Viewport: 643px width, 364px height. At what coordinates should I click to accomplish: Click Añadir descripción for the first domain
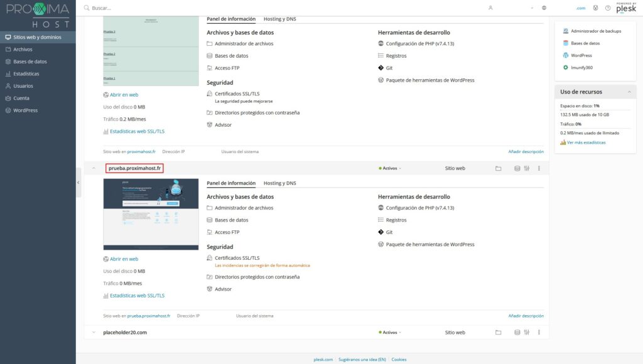(x=526, y=152)
